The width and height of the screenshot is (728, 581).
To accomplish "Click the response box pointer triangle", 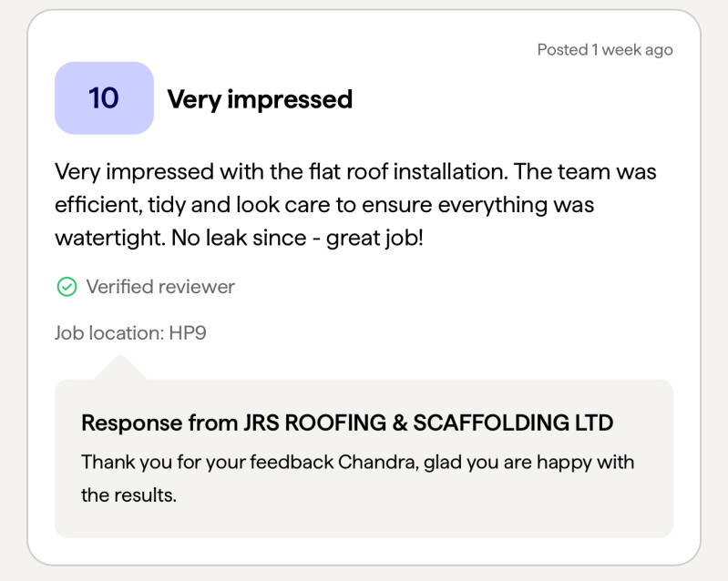I will point(119,368).
